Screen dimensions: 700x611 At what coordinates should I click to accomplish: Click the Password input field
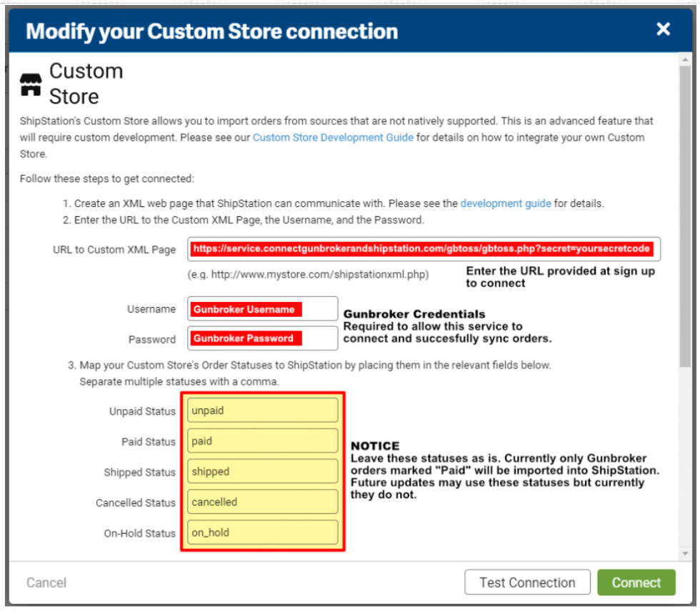(262, 338)
